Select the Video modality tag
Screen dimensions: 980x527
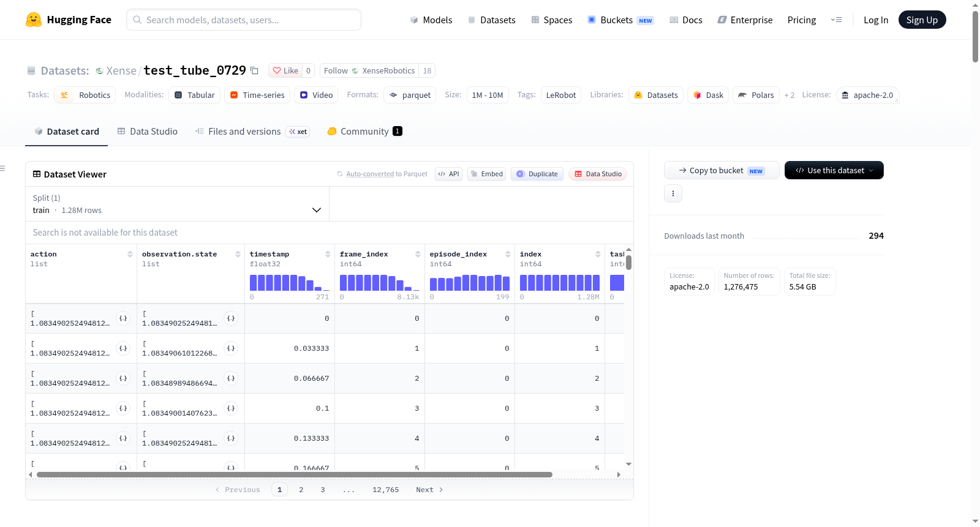[317, 95]
